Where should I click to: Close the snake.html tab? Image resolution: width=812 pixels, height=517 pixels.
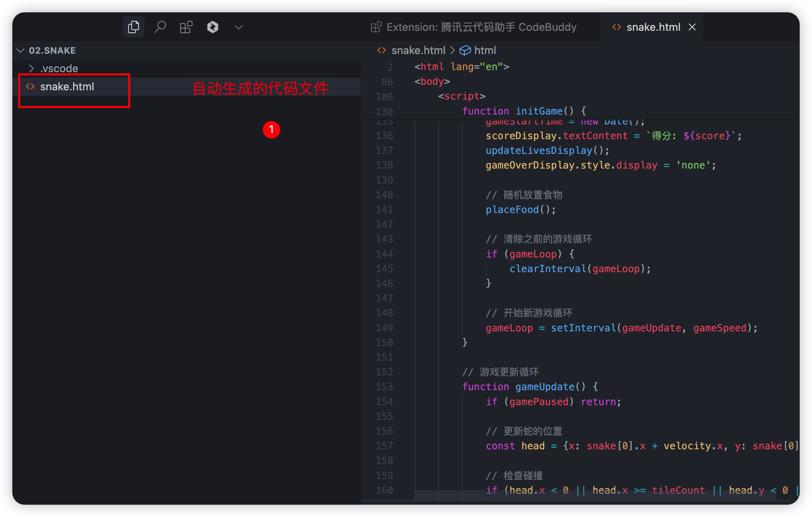(692, 27)
